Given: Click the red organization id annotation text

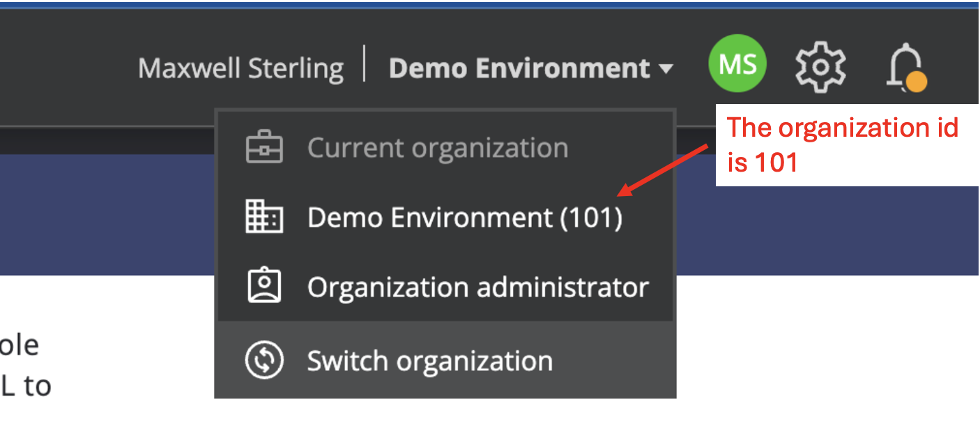Looking at the screenshot, I should (x=842, y=144).
